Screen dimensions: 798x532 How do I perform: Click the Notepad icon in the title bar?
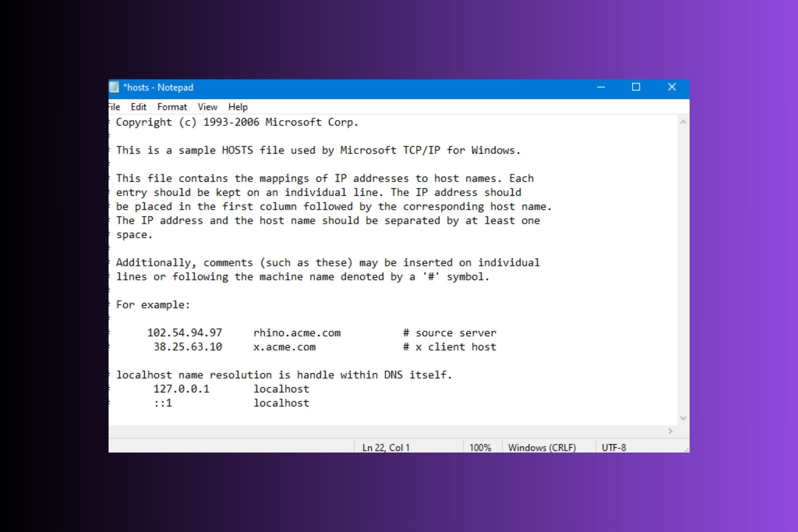pyautogui.click(x=115, y=87)
